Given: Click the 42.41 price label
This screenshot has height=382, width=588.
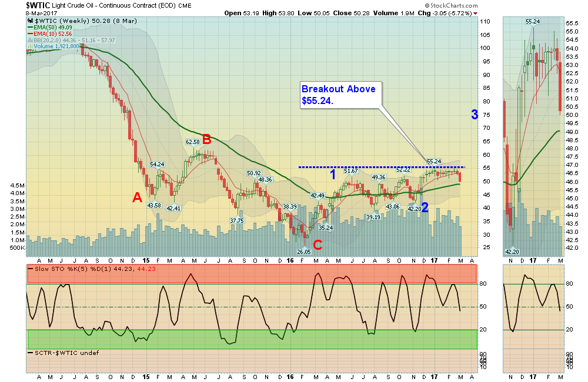Looking at the screenshot, I should coord(173,209).
